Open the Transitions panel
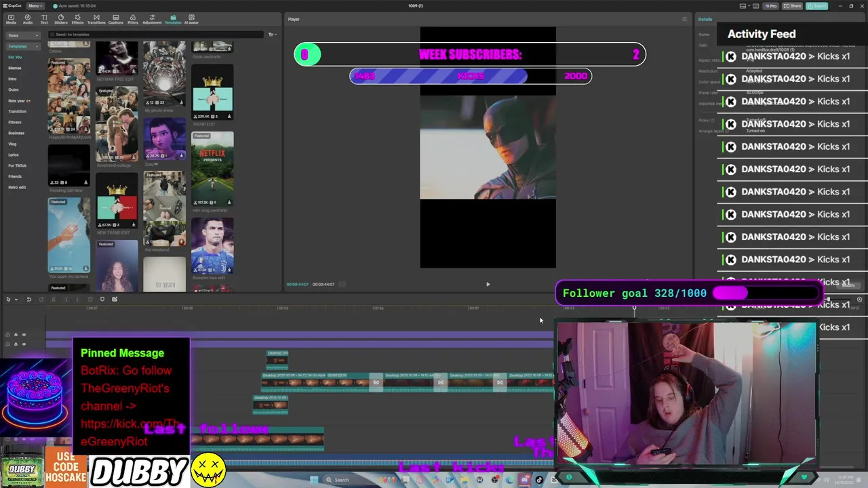The image size is (868, 488). (96, 19)
